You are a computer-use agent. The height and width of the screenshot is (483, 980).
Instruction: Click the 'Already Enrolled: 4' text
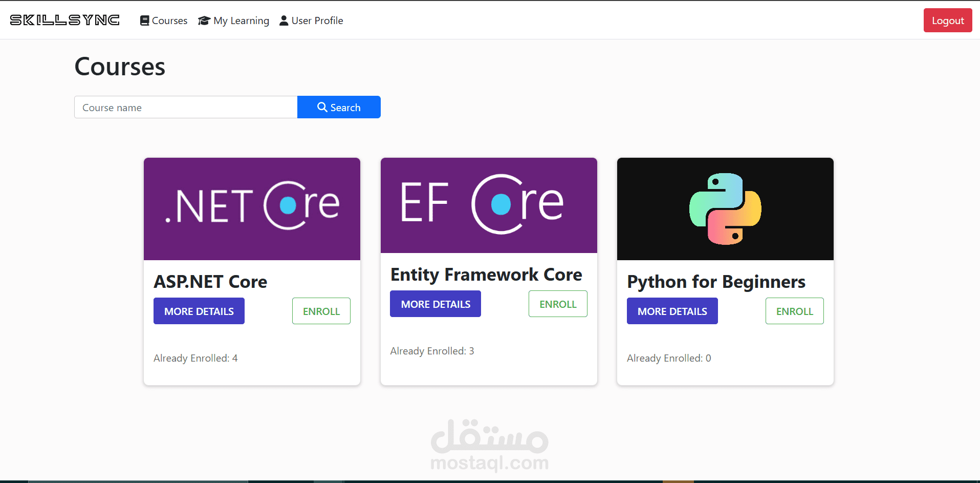click(195, 358)
